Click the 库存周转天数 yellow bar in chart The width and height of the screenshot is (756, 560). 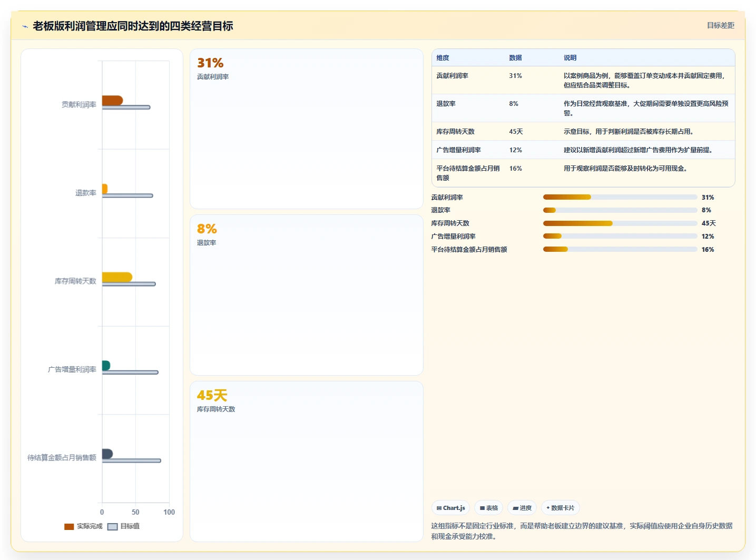point(117,277)
